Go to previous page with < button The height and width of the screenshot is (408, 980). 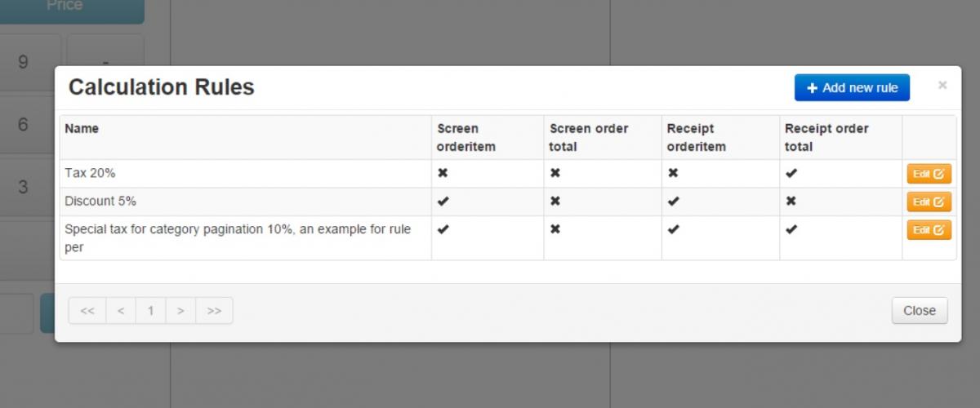click(121, 311)
